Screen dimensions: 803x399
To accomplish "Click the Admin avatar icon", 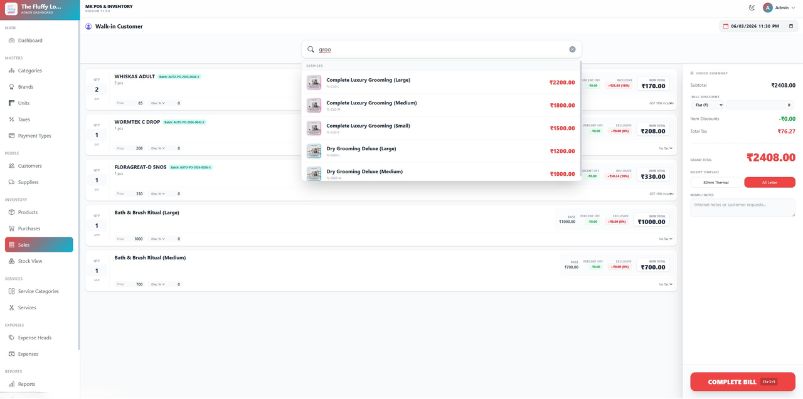I will tap(767, 8).
